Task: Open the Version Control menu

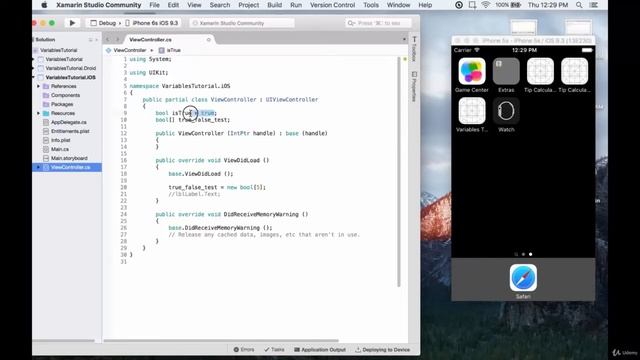Action: click(x=332, y=5)
